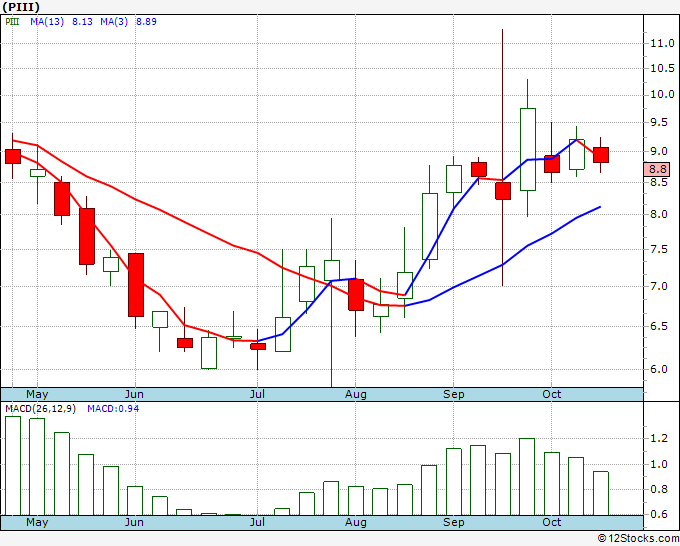
Task: Click the Oct label on the MACD axis
Action: tap(551, 522)
